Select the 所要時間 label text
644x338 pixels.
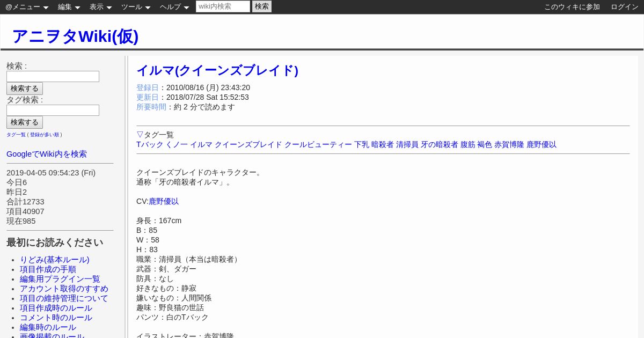click(x=151, y=107)
